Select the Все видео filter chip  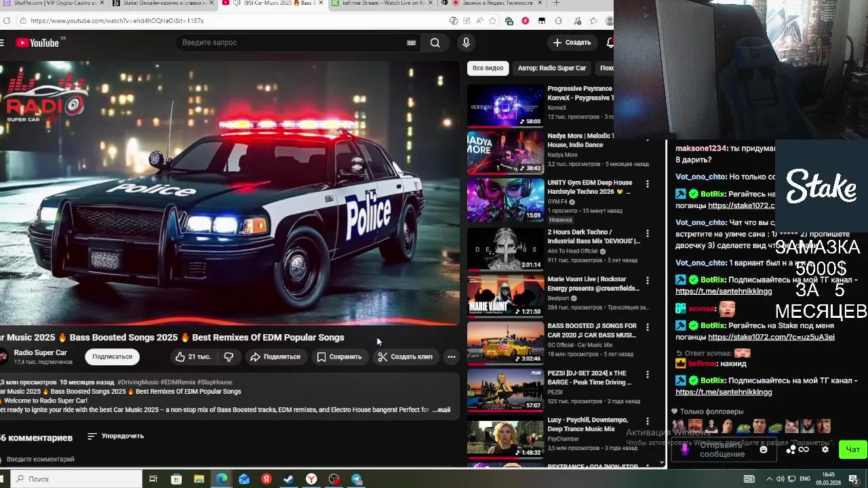(x=488, y=68)
